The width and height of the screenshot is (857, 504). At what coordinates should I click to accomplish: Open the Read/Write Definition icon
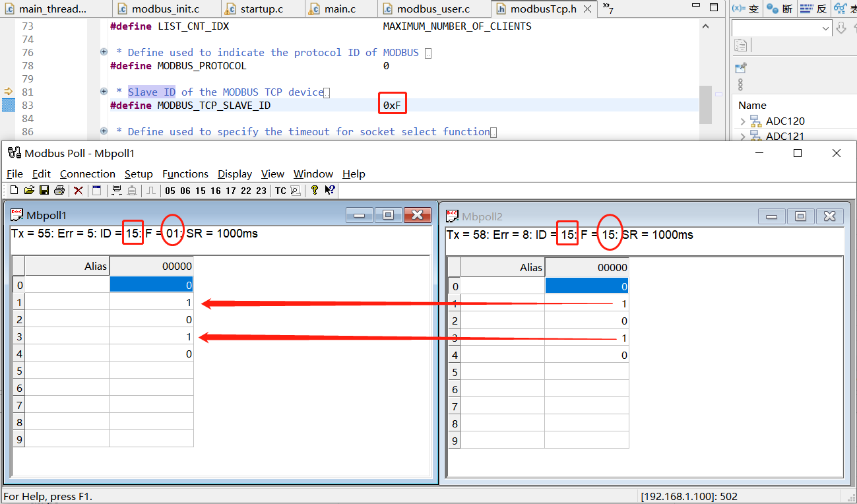(96, 190)
